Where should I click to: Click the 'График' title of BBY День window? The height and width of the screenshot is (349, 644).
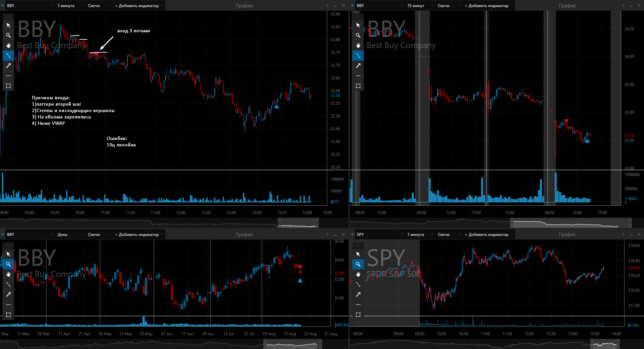[244, 235]
